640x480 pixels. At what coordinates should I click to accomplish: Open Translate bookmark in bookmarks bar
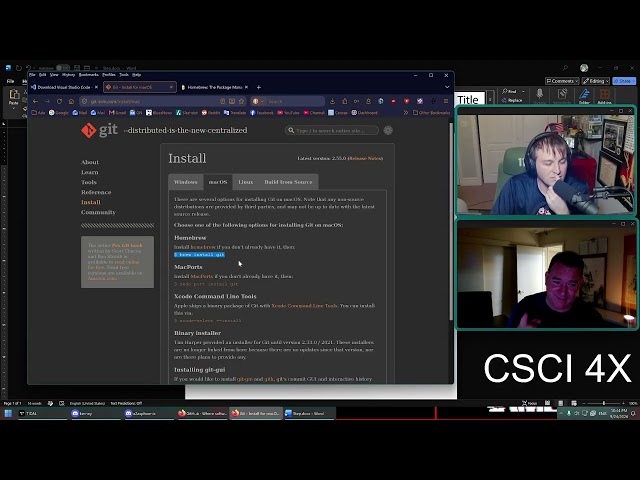click(235, 113)
